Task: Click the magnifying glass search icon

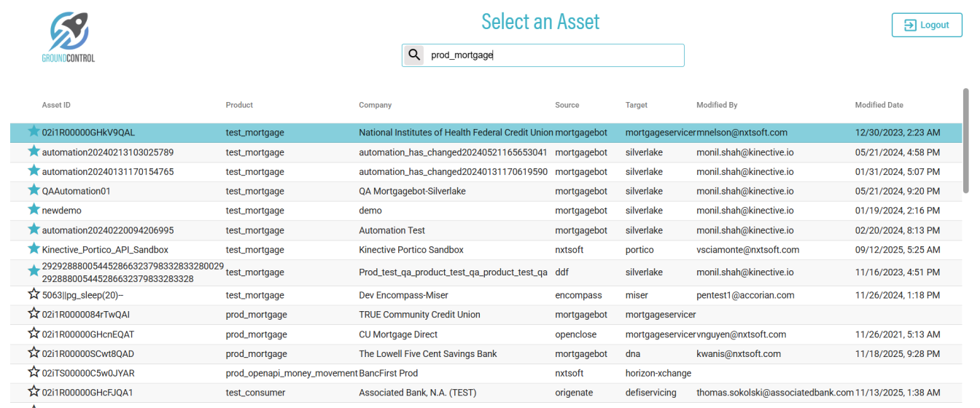Action: coord(413,55)
